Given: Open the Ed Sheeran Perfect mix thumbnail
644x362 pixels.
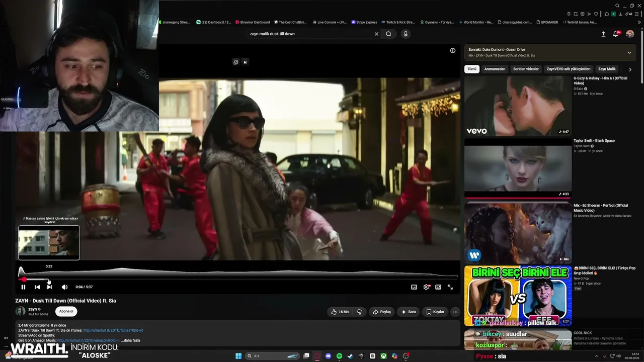Looking at the screenshot, I should (518, 232).
